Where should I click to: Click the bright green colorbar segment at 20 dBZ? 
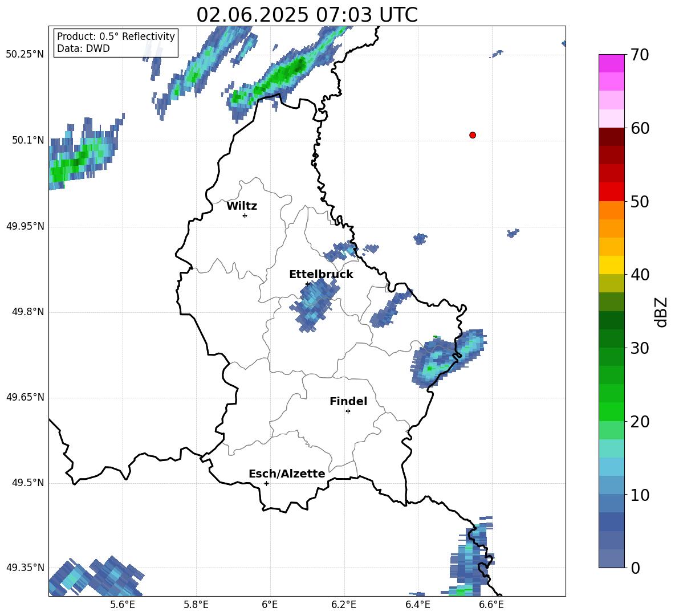pos(611,411)
